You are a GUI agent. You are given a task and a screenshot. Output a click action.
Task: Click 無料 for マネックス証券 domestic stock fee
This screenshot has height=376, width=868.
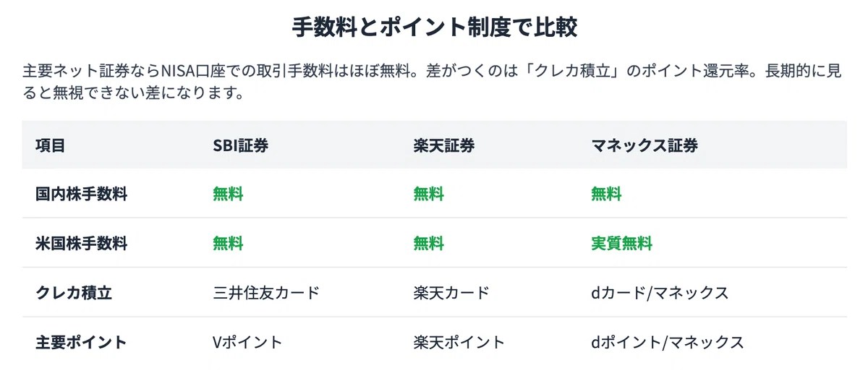pyautogui.click(x=606, y=194)
